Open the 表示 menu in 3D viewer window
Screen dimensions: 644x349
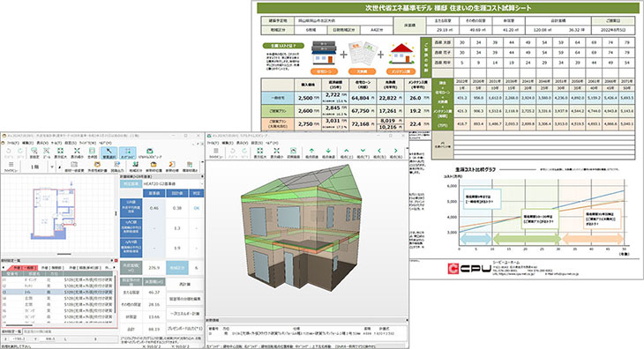[243, 143]
